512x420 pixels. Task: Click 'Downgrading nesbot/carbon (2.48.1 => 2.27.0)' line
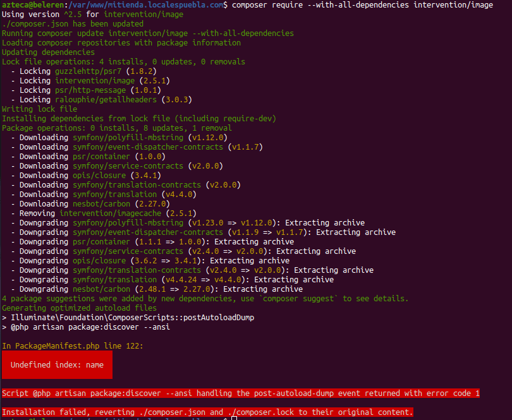click(x=157, y=289)
